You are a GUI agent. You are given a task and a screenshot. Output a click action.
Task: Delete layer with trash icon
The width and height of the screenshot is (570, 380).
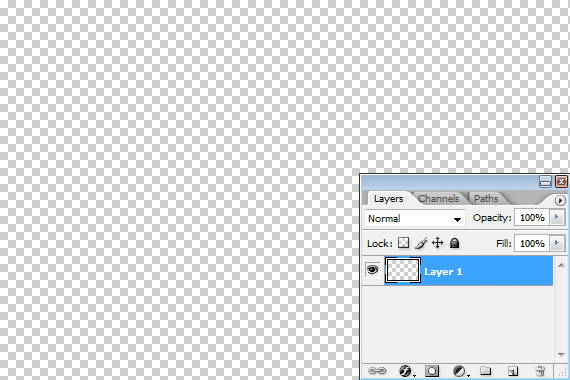541,371
